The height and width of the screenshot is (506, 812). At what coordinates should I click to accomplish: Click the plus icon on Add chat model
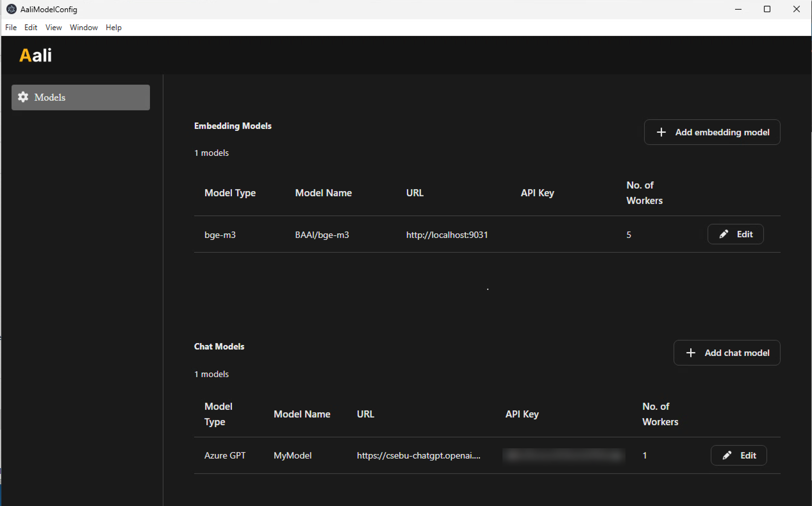click(x=691, y=353)
